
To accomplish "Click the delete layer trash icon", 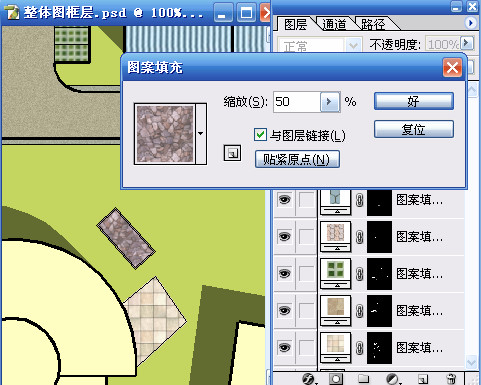I will point(451,379).
